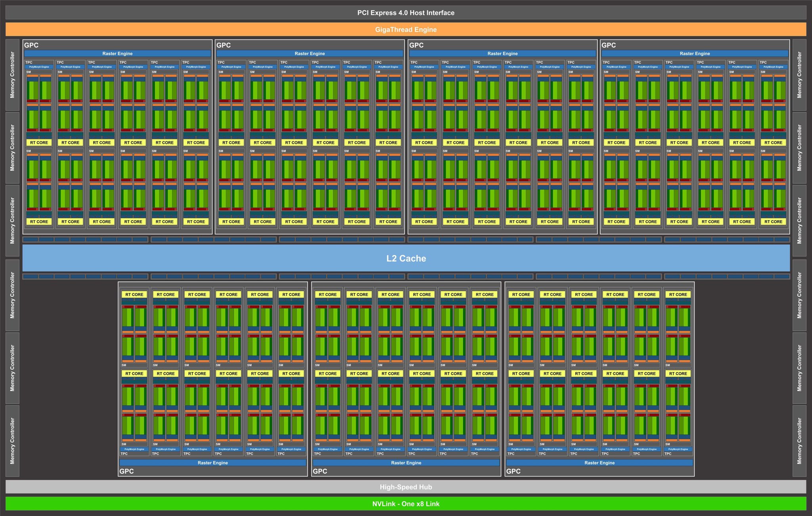The image size is (812, 516).
Task: Click topmost Memory Controller on right edge
Action: pyautogui.click(x=799, y=75)
